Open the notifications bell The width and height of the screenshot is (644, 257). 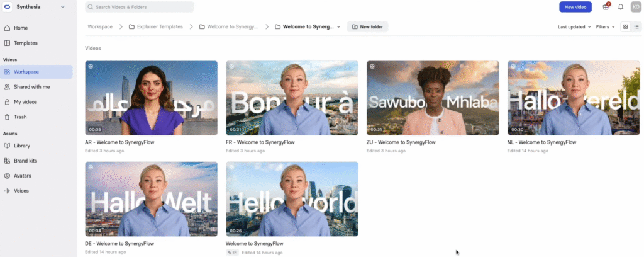click(x=621, y=7)
